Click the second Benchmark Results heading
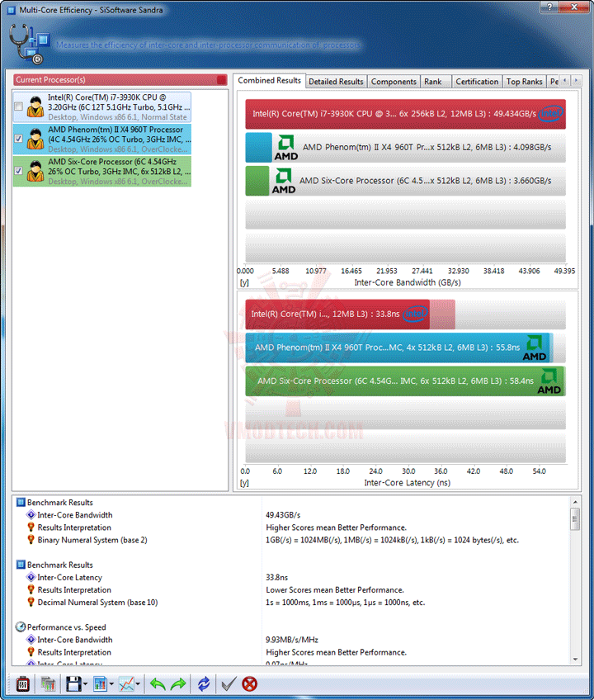This screenshot has height=700, width=594. pyautogui.click(x=59, y=565)
